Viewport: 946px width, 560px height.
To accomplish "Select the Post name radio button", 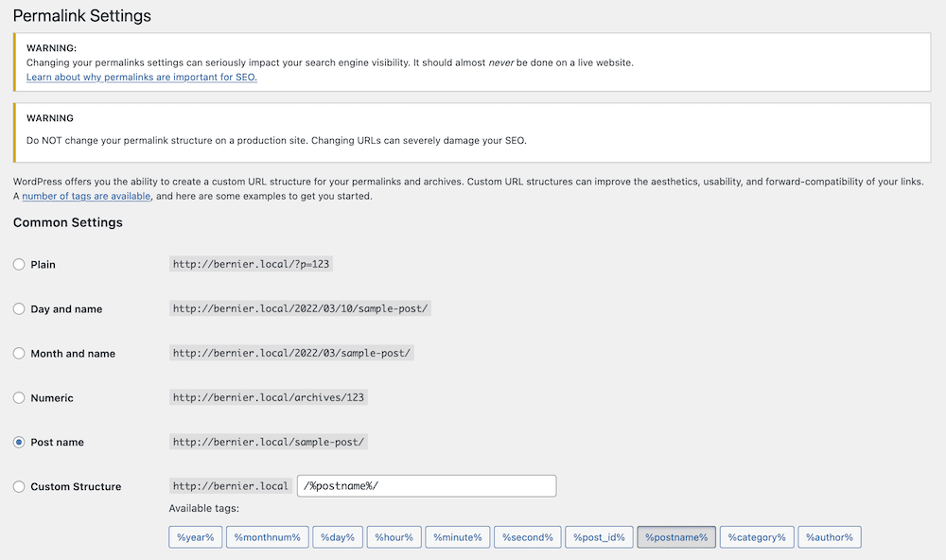I will pos(19,443).
